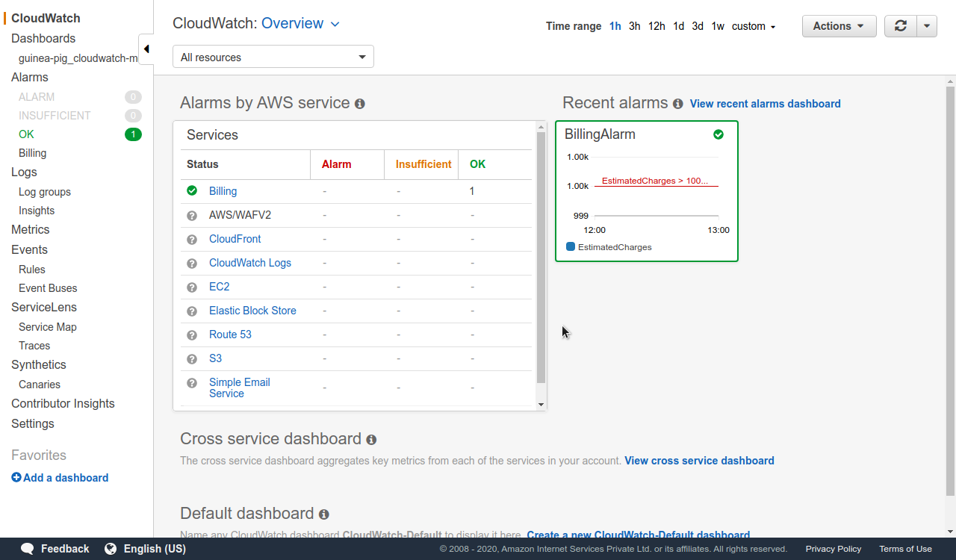The height and width of the screenshot is (560, 956).
Task: Open Log groups in sidebar
Action: [x=45, y=192]
